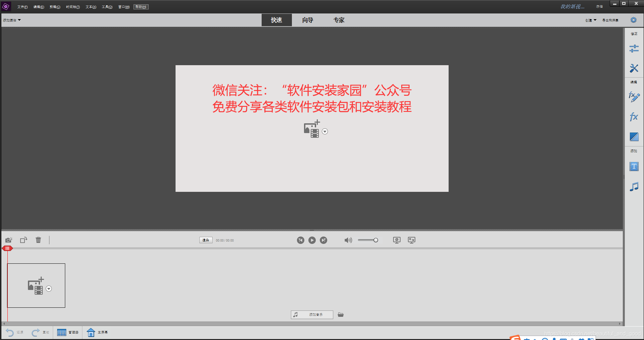The image size is (644, 340).
Task: Switch to the 向导 mode tab
Action: 307,20
